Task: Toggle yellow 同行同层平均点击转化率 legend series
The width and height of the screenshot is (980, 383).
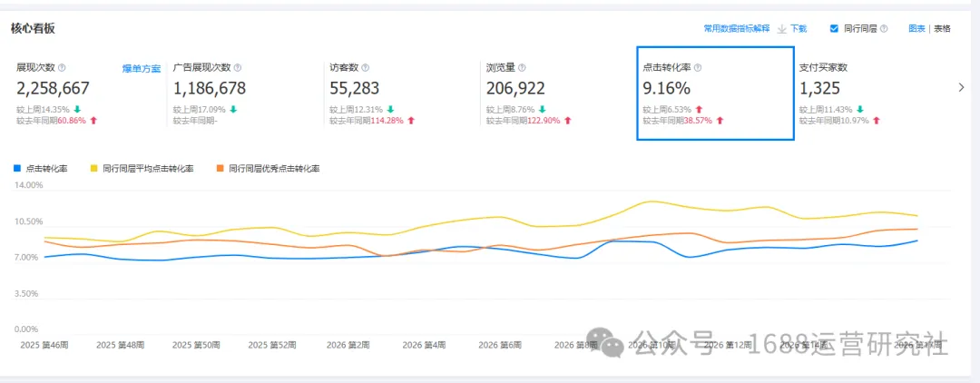Action: point(142,169)
